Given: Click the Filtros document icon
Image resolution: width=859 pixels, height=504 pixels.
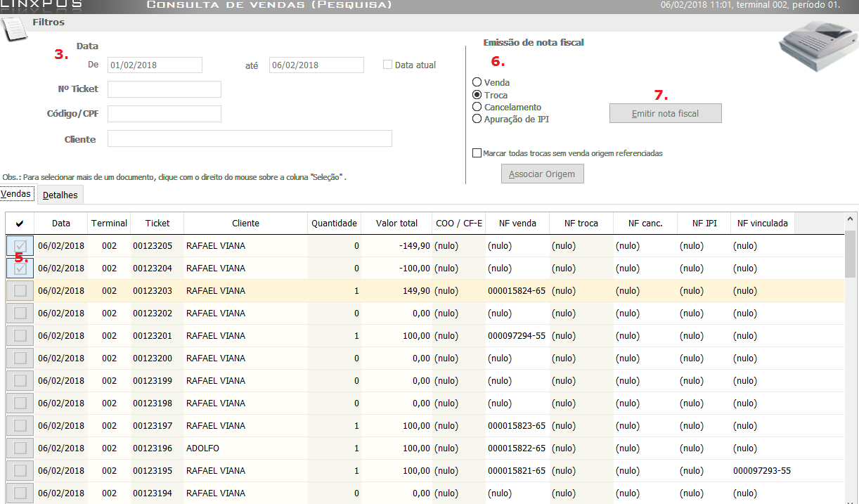Looking at the screenshot, I should click(x=14, y=29).
